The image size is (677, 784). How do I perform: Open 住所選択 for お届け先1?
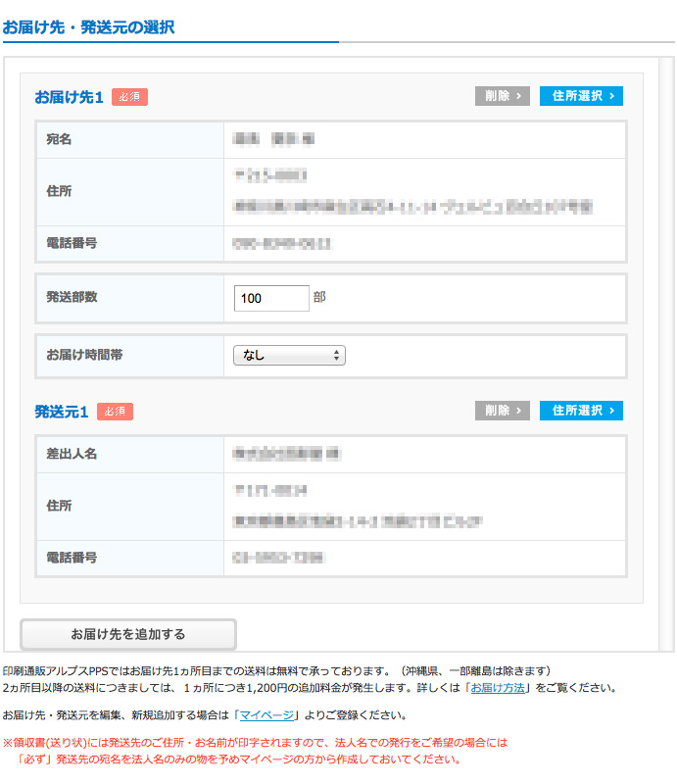pos(581,96)
